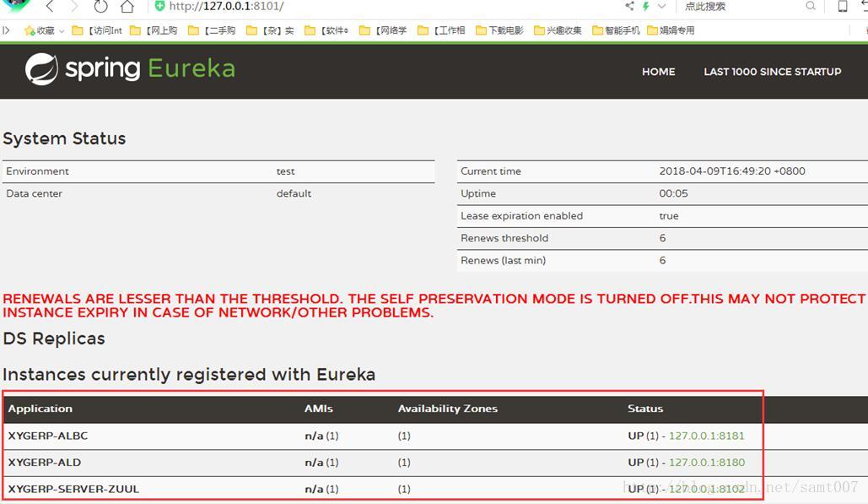The width and height of the screenshot is (868, 504).
Task: Click the DS Replicas heading
Action: (x=54, y=339)
